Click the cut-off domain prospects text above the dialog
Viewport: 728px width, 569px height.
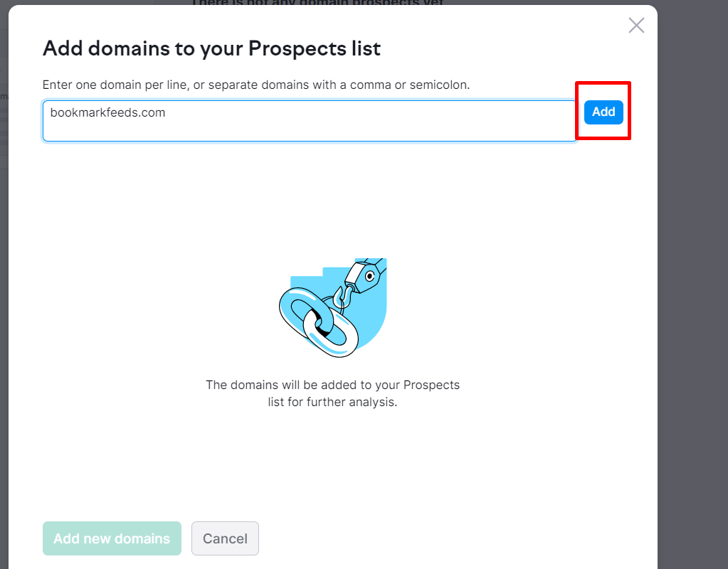tap(319, 2)
